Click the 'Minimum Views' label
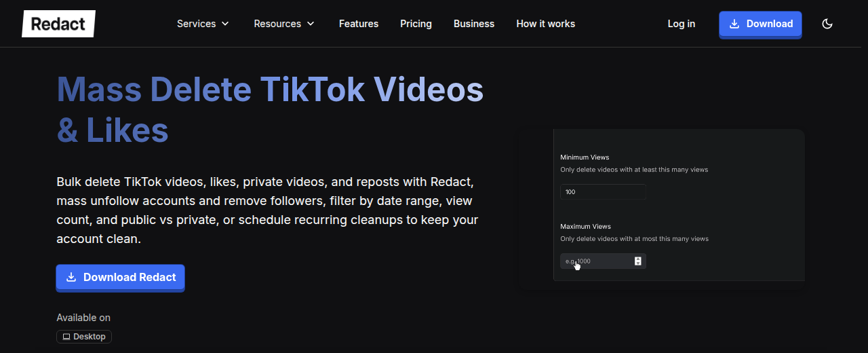 tap(585, 157)
